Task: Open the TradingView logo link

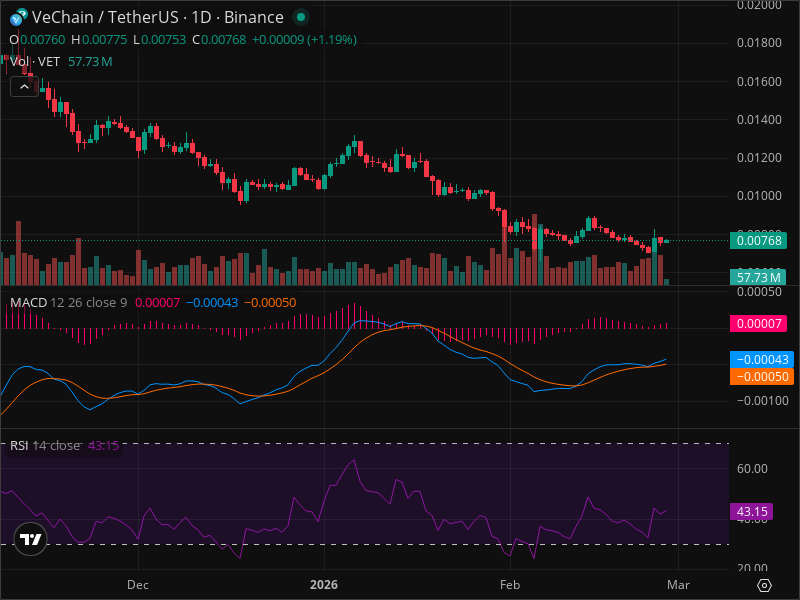Action: (x=31, y=539)
